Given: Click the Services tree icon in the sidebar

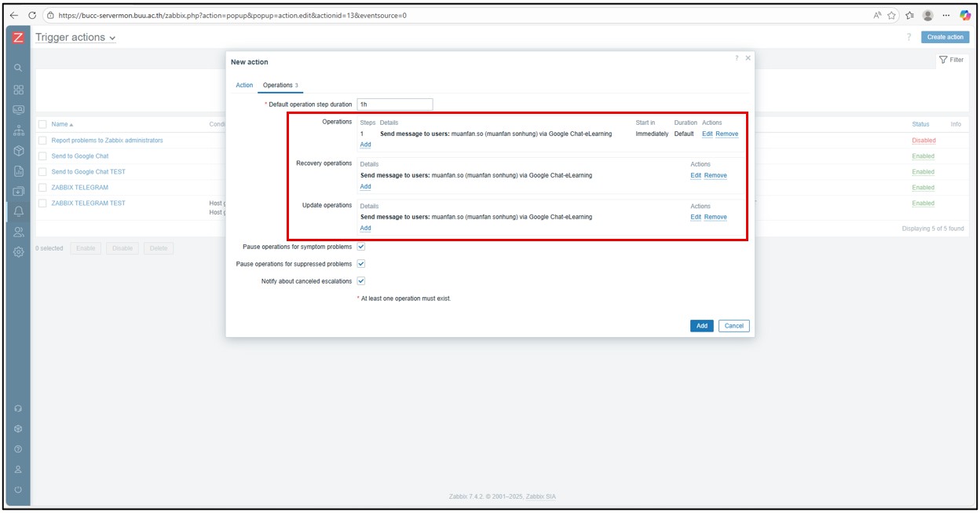Looking at the screenshot, I should (x=19, y=130).
